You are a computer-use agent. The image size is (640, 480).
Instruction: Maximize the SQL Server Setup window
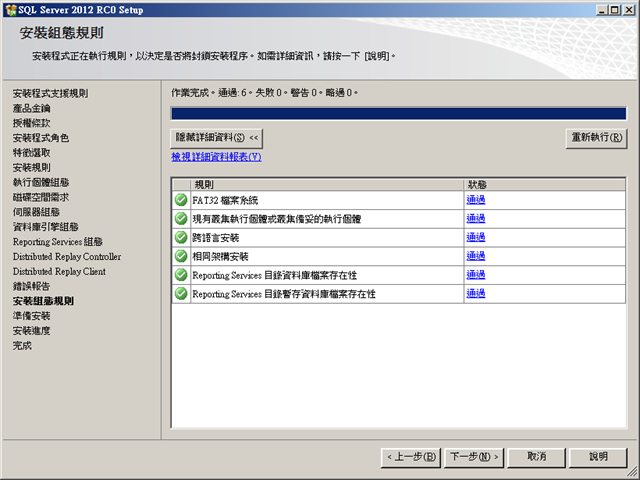(x=615, y=10)
